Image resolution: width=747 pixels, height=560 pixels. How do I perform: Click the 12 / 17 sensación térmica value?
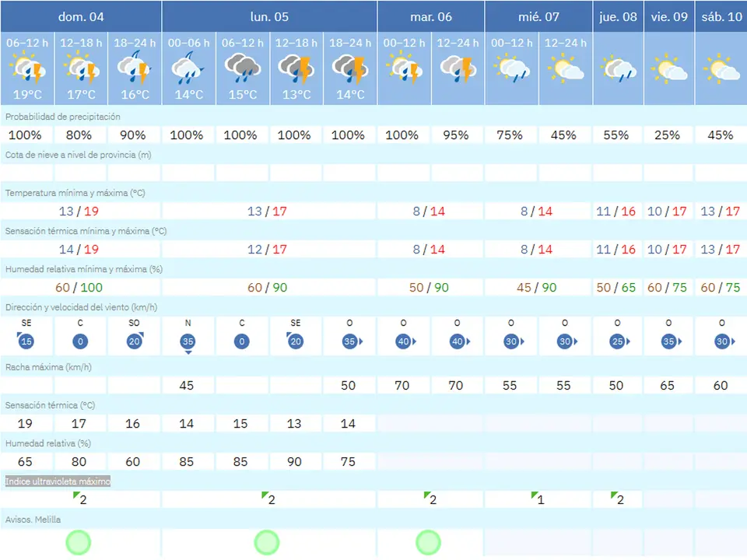267,249
